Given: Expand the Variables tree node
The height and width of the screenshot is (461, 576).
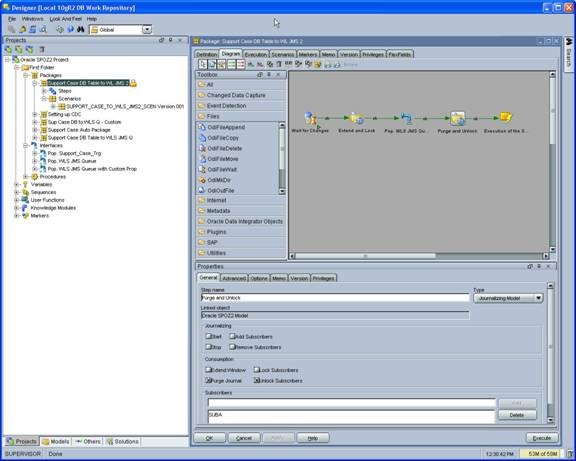Looking at the screenshot, I should [17, 184].
